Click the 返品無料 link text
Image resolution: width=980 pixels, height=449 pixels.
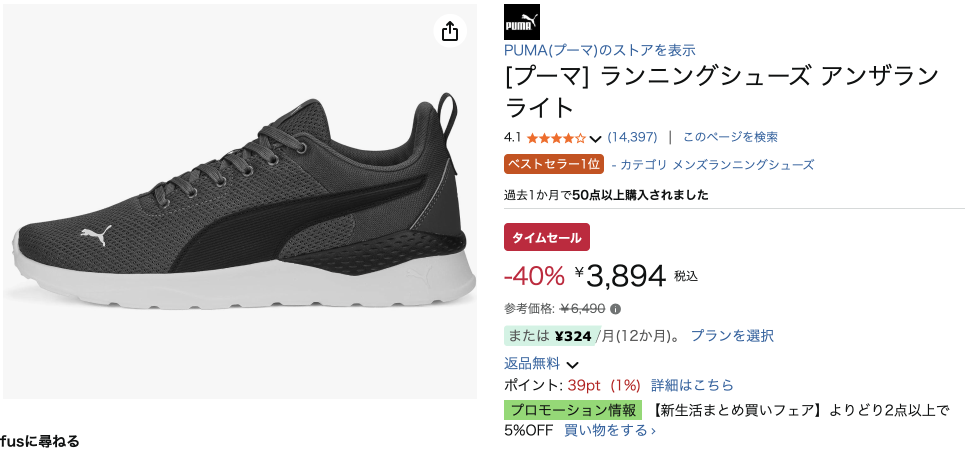(531, 363)
